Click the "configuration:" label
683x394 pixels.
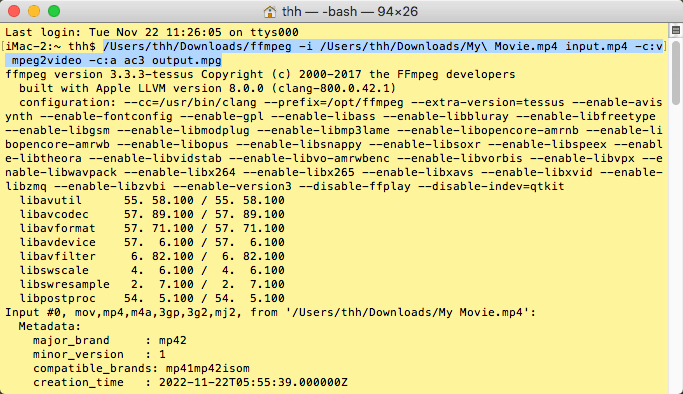coord(68,102)
